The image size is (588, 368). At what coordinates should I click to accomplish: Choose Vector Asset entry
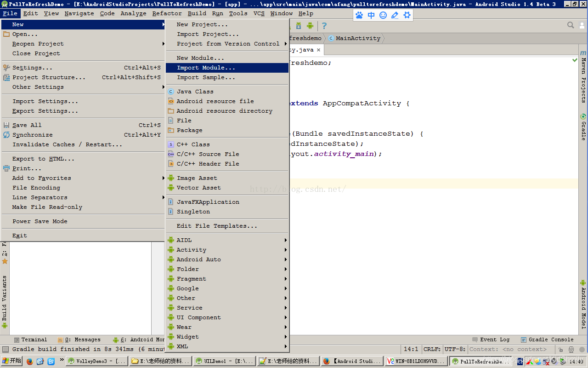227,188
